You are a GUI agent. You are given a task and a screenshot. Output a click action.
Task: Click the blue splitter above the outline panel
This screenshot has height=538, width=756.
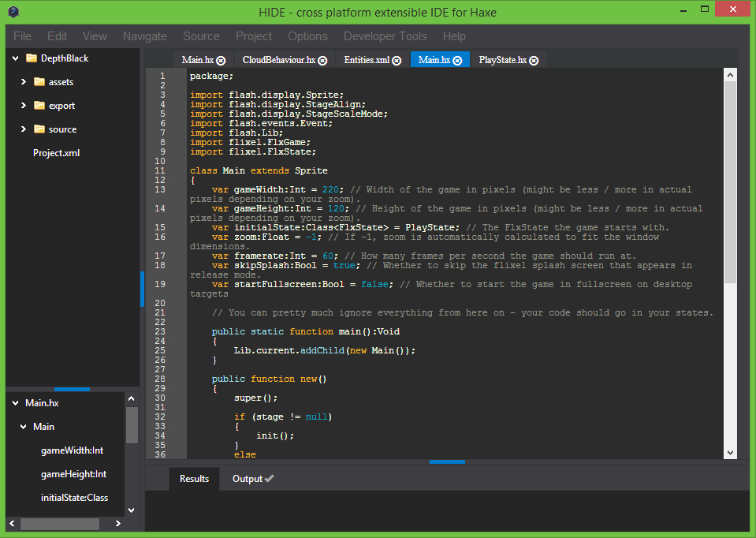(x=72, y=389)
